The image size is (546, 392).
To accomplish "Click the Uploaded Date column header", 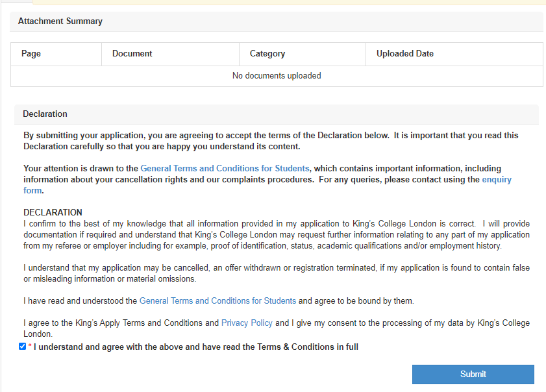I will tap(405, 54).
